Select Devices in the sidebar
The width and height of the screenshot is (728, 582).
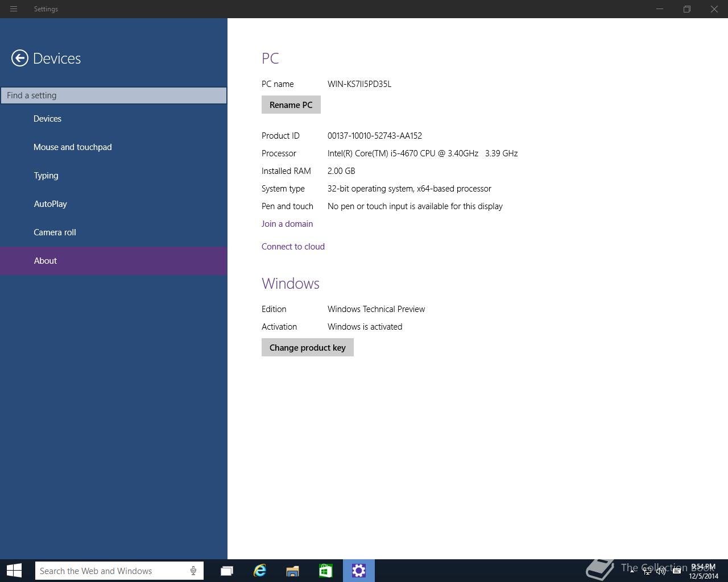pyautogui.click(x=114, y=119)
